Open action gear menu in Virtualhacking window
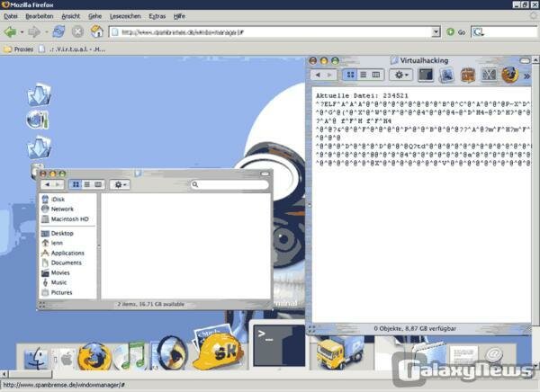Viewport: 540px width, 392px height. point(401,75)
